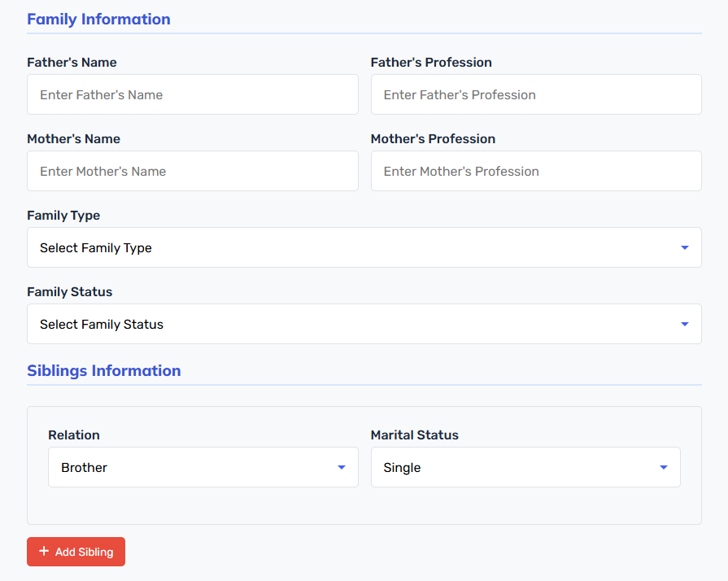728x581 pixels.
Task: Click the Father's Name label
Action: click(x=72, y=62)
